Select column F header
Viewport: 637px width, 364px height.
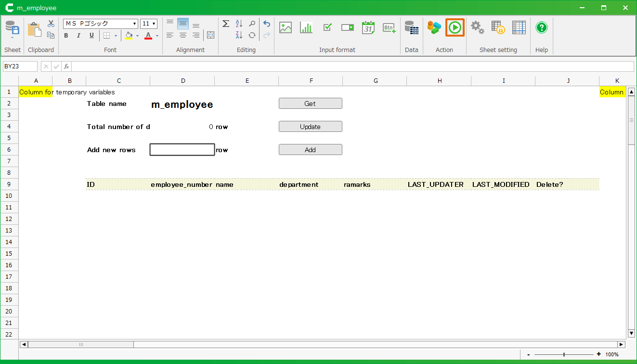311,81
